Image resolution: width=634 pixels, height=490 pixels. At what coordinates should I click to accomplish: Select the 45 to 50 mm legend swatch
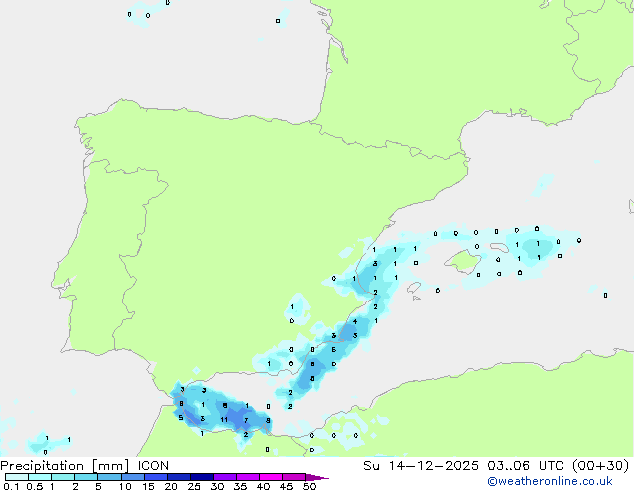(294, 477)
